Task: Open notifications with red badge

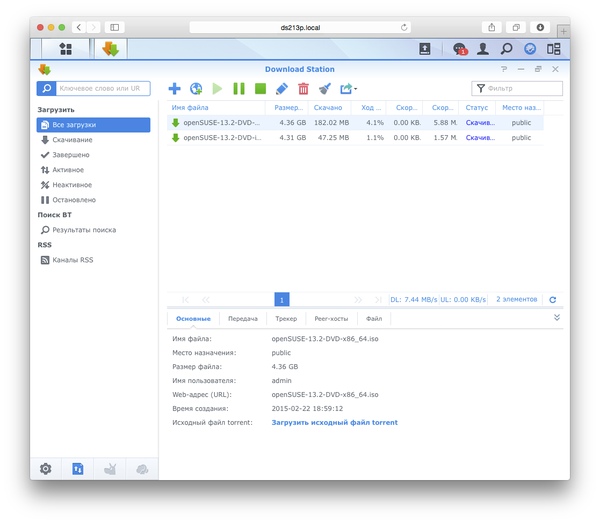Action: coord(460,49)
